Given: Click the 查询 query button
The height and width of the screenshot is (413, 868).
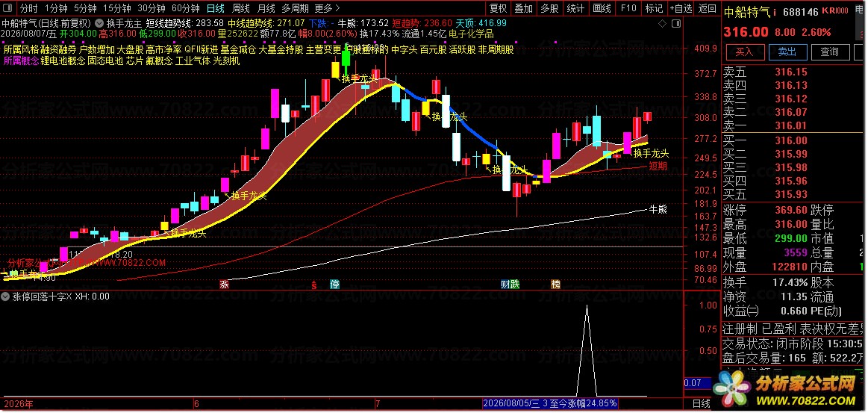Looking at the screenshot, I should 830,52.
